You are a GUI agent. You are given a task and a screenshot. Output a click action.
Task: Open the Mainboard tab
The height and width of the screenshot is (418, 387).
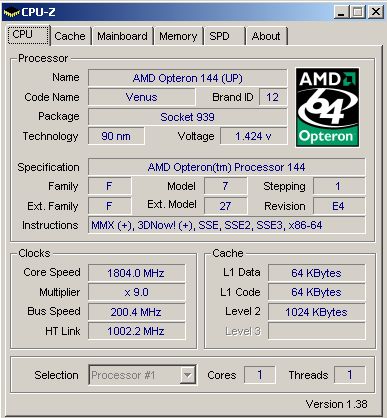pyautogui.click(x=122, y=36)
